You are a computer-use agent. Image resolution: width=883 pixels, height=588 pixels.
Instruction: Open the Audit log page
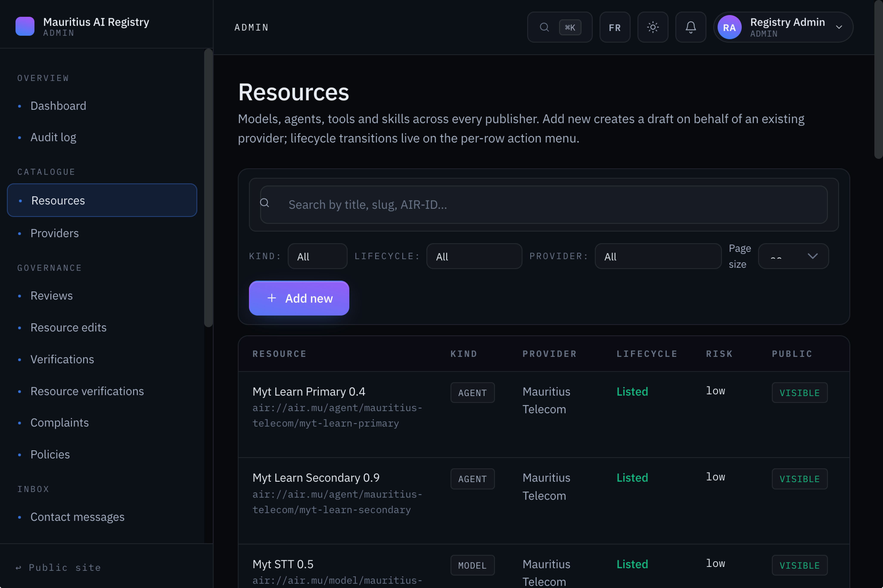pyautogui.click(x=53, y=137)
